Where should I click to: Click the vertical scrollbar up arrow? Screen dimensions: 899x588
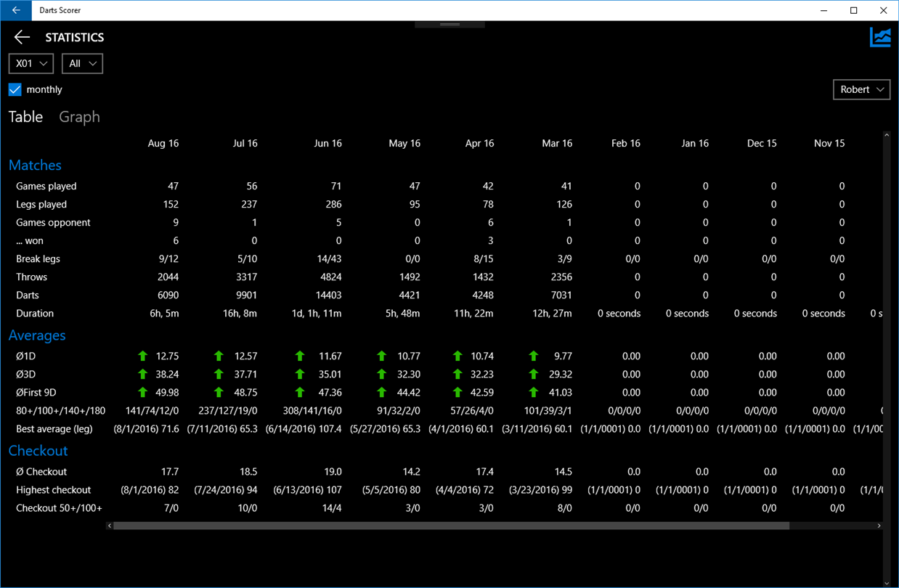[x=887, y=135]
